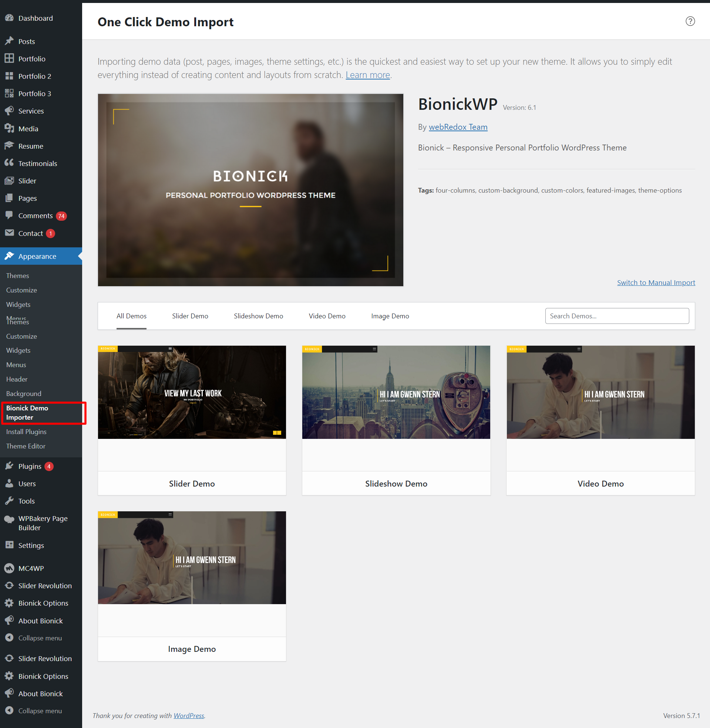Screen dimensions: 710x728
Task: Open the Contact envelope icon
Action: pos(9,233)
